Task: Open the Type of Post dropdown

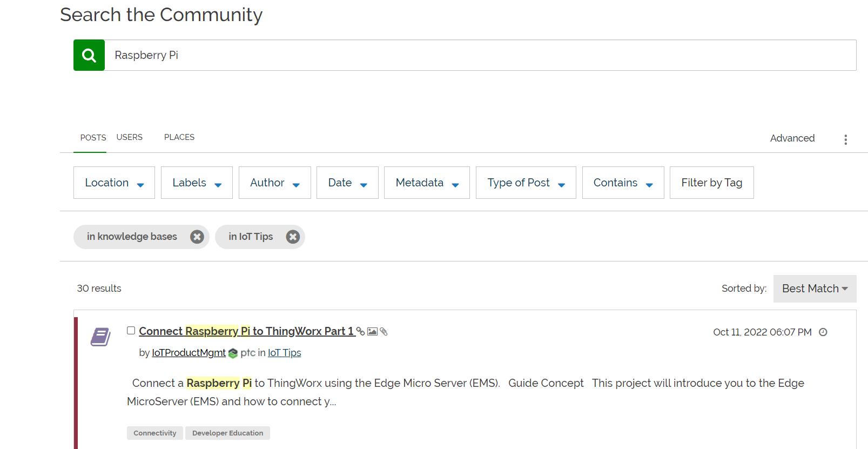Action: [526, 183]
